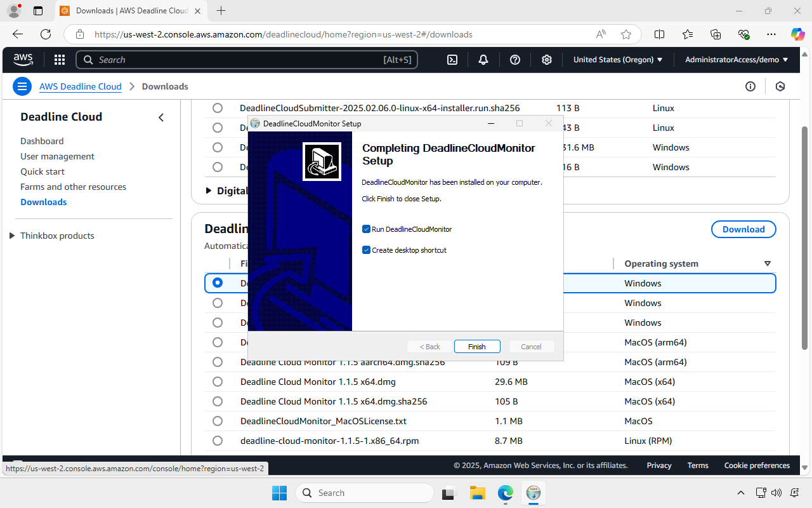Click the AWS home logo
Viewport: 812px width, 508px height.
tap(23, 59)
